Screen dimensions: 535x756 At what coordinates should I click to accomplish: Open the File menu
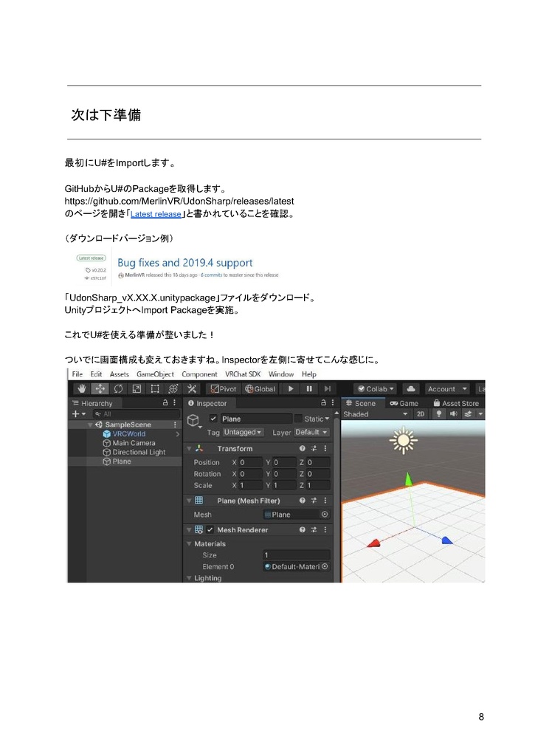pos(77,374)
